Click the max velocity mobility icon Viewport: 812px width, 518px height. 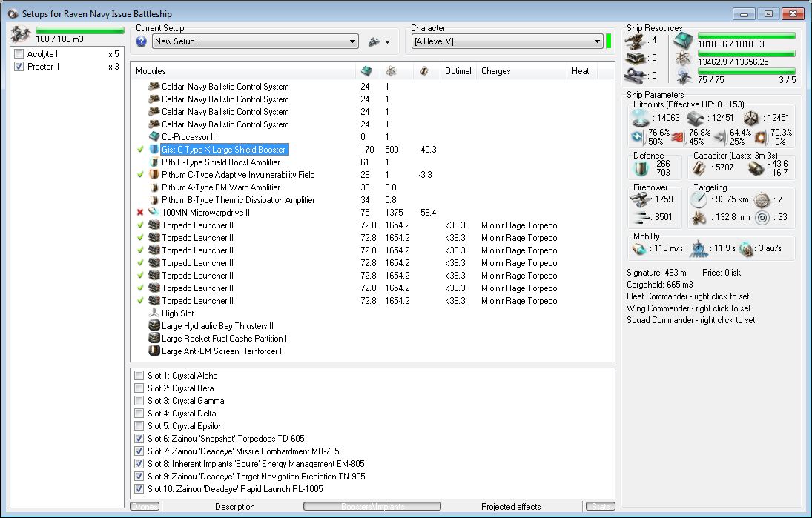click(x=639, y=248)
